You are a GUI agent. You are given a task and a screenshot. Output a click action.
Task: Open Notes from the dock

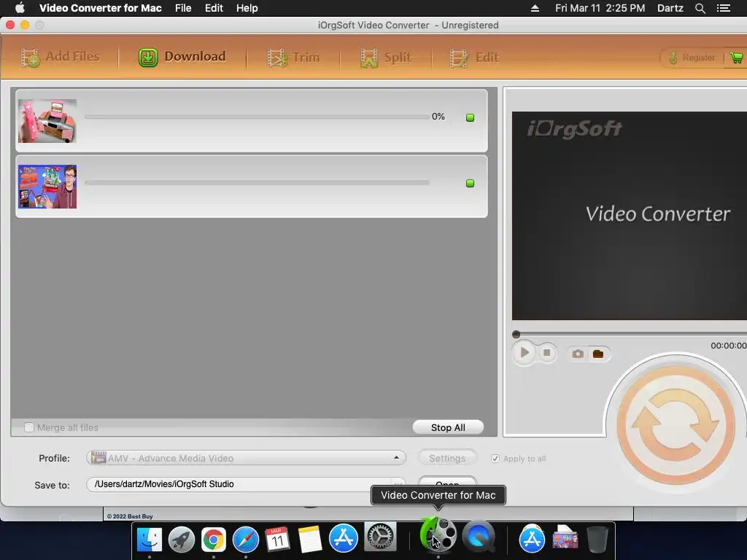(310, 539)
